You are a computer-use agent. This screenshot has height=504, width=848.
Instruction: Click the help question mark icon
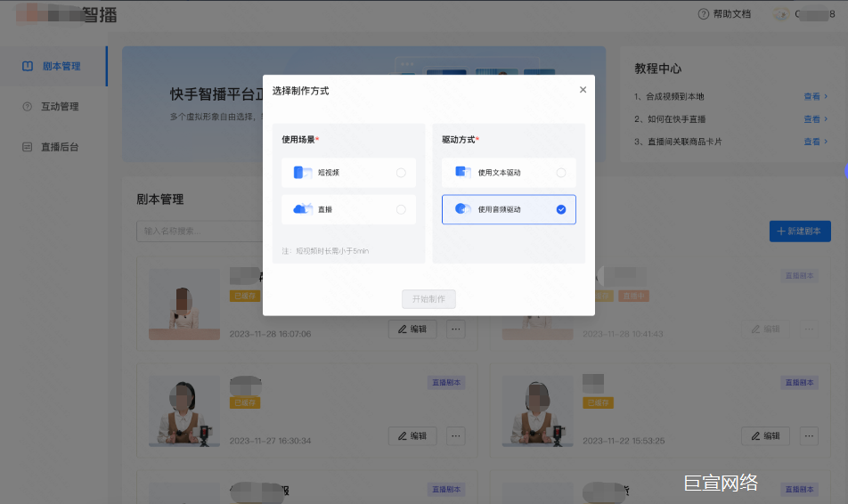coord(703,14)
